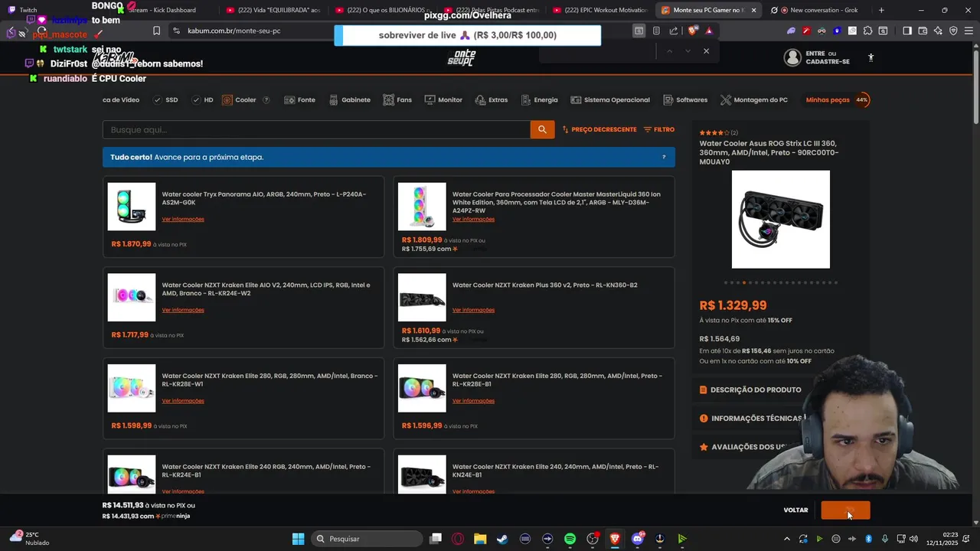Viewport: 980px width, 551px height.
Task: Open Ver informações for Kraken Elite AIO V2
Action: click(183, 310)
